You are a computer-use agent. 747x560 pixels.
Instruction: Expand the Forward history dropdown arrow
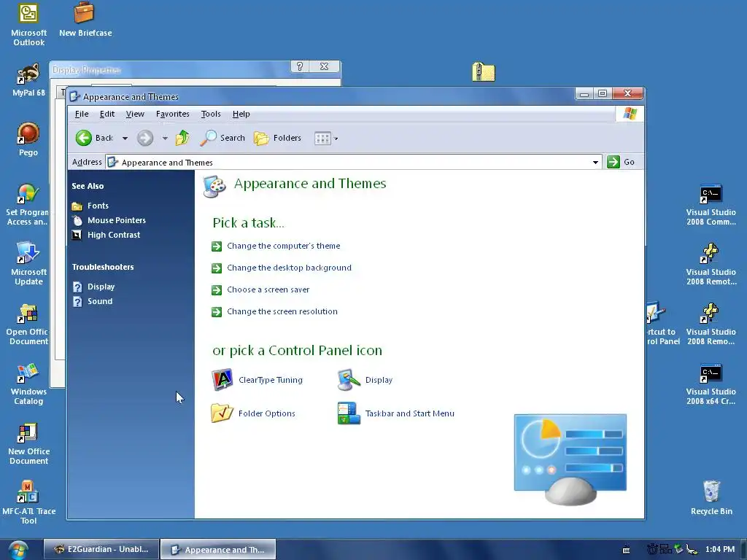coord(165,139)
